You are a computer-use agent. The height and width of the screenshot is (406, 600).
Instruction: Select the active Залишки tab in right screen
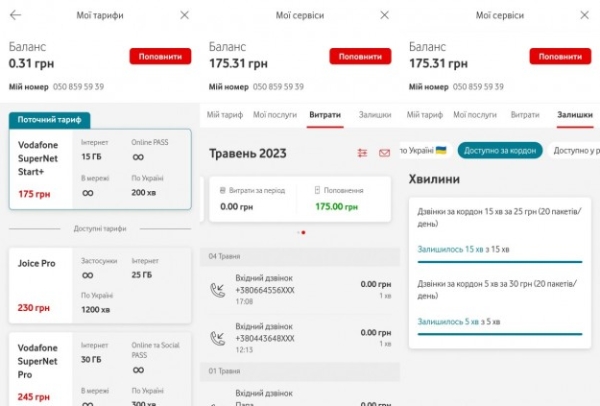(x=575, y=115)
